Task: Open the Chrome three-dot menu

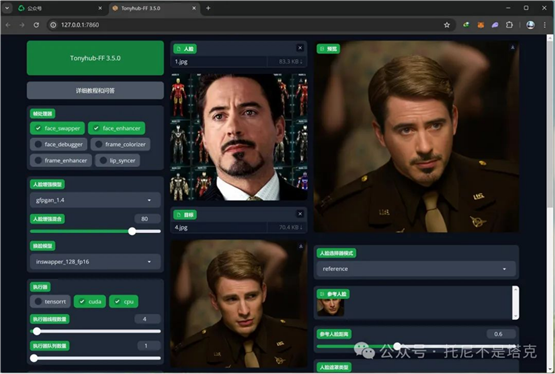Action: [544, 25]
